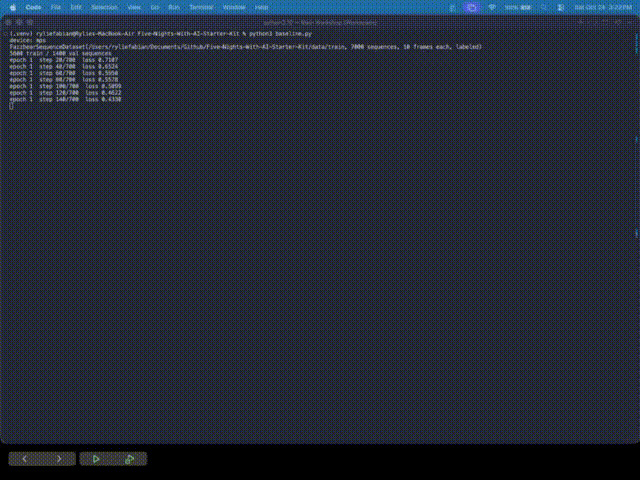Click the 'step 140/700' loss line

point(65,99)
